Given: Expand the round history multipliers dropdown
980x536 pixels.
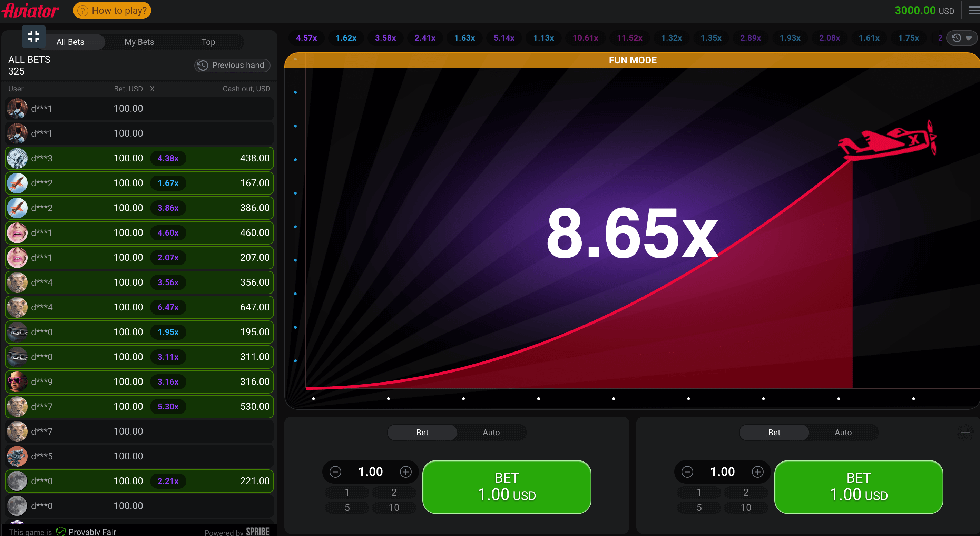Looking at the screenshot, I should [962, 38].
